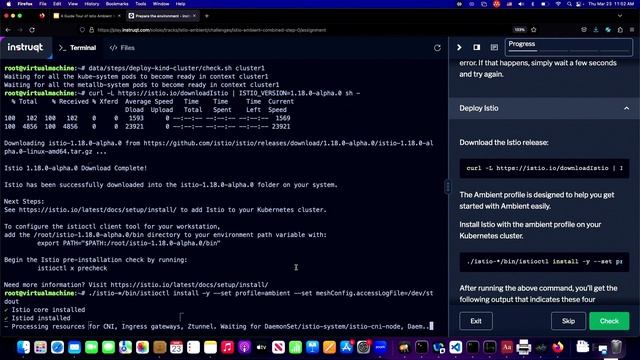Click the Exit button
The height and width of the screenshot is (360, 640).
pos(476,321)
